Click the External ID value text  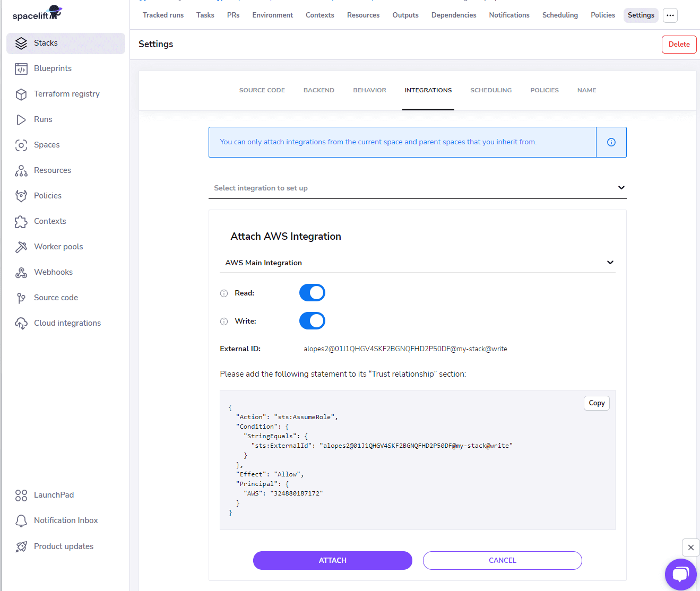[x=405, y=349]
